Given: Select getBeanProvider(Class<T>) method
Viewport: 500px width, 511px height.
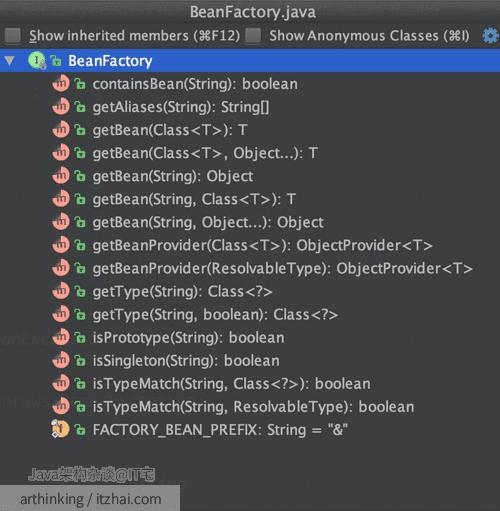Looking at the screenshot, I should pyautogui.click(x=263, y=245).
